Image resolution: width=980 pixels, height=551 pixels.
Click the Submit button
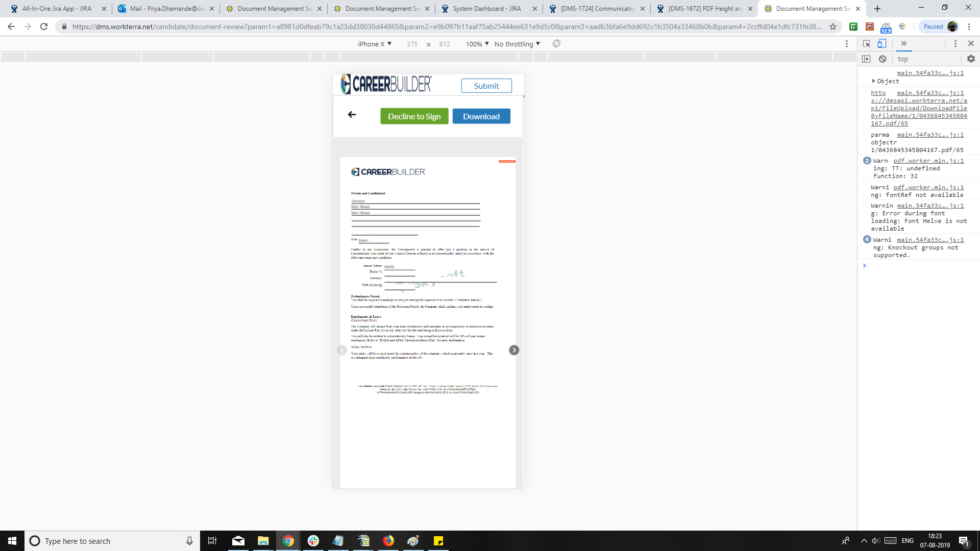486,86
